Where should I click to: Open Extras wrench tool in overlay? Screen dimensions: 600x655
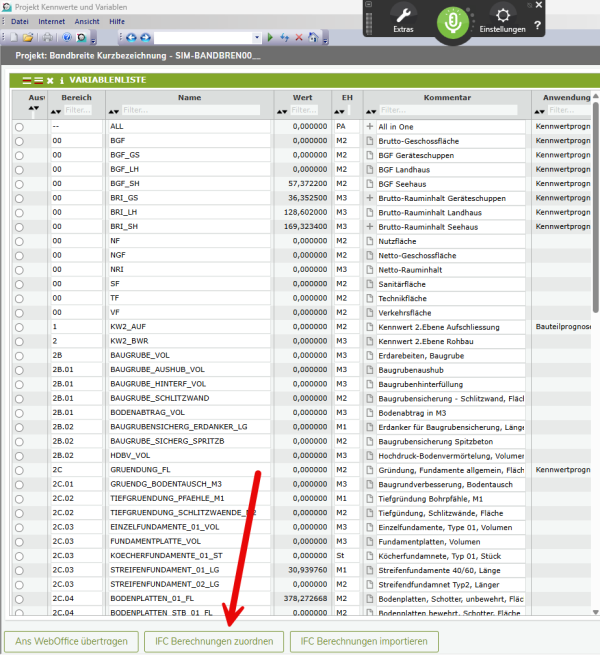pyautogui.click(x=403, y=20)
